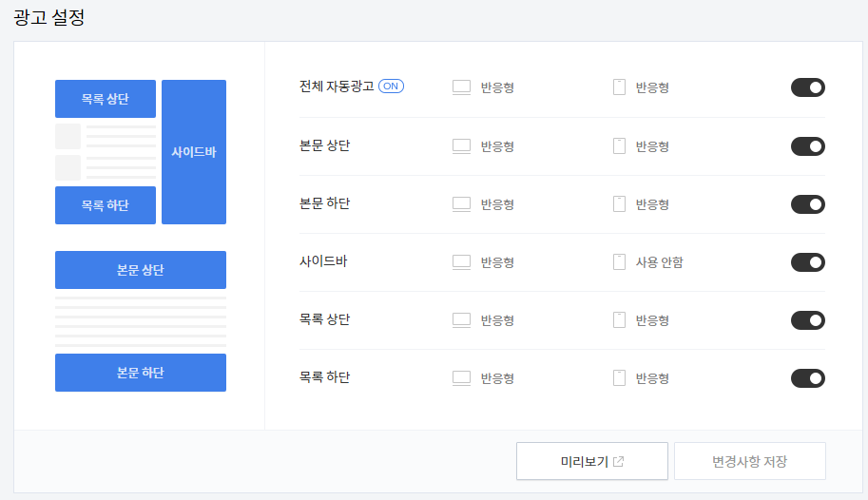Open desktop 반응형 option for 전체 자동광고

tap(497, 87)
